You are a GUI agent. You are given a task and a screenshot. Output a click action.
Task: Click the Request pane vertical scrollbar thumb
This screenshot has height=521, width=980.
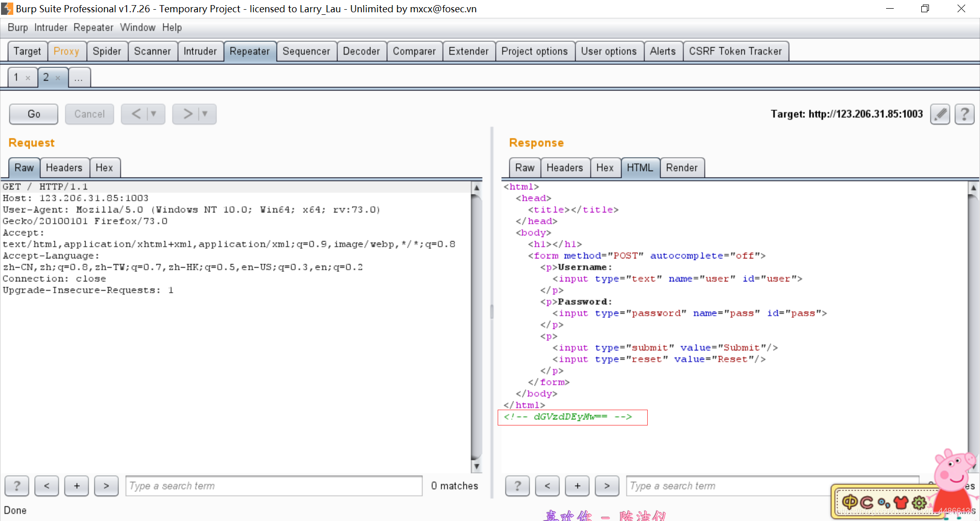(476, 327)
